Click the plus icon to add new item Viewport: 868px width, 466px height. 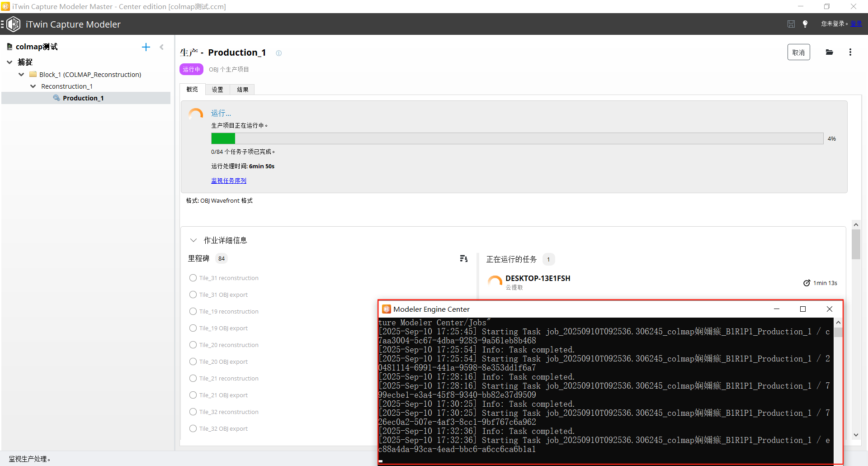pos(146,47)
